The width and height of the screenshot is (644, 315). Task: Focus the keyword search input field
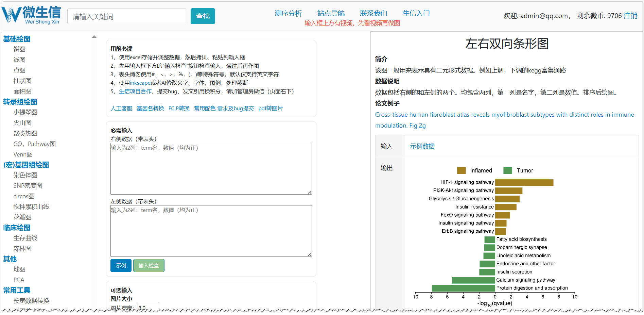(x=127, y=16)
